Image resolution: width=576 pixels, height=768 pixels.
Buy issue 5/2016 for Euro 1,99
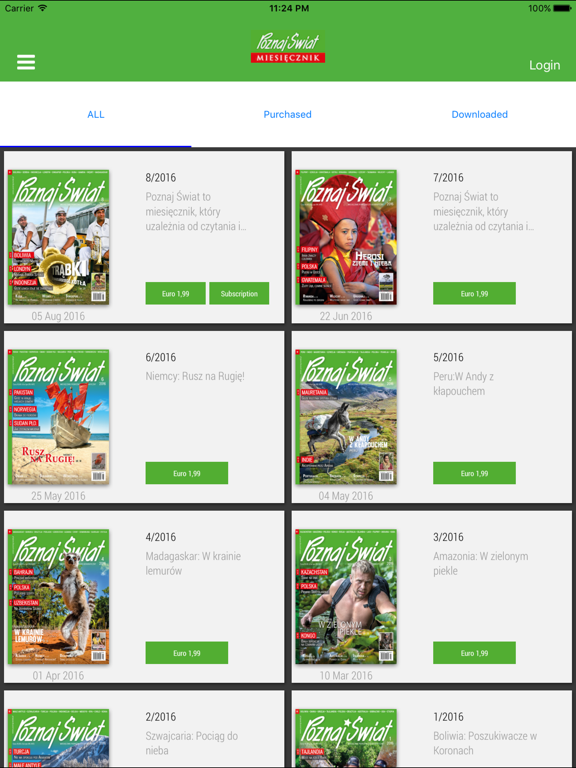pyautogui.click(x=474, y=473)
